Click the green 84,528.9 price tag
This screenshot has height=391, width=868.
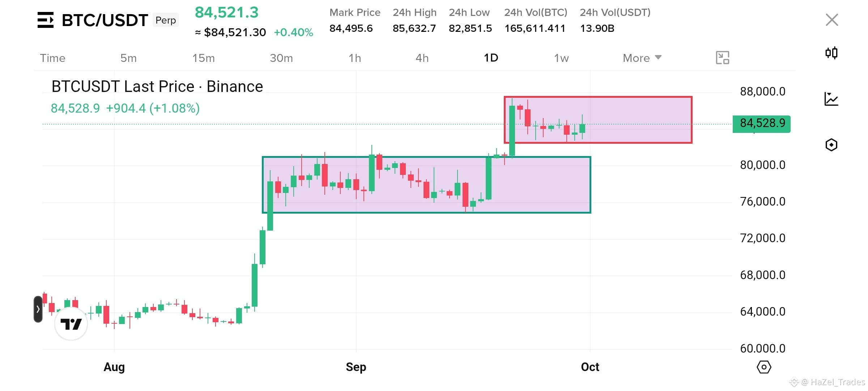762,124
